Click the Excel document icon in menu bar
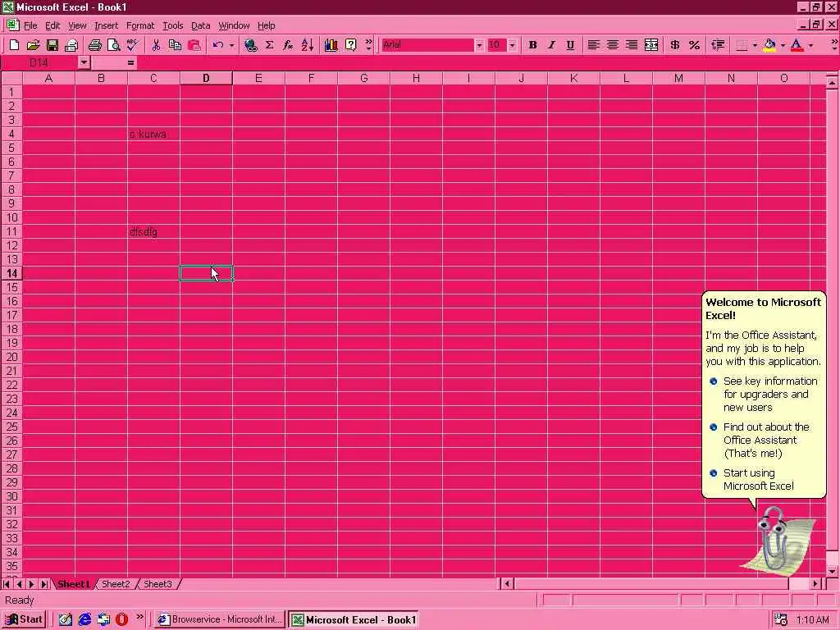 [11, 25]
